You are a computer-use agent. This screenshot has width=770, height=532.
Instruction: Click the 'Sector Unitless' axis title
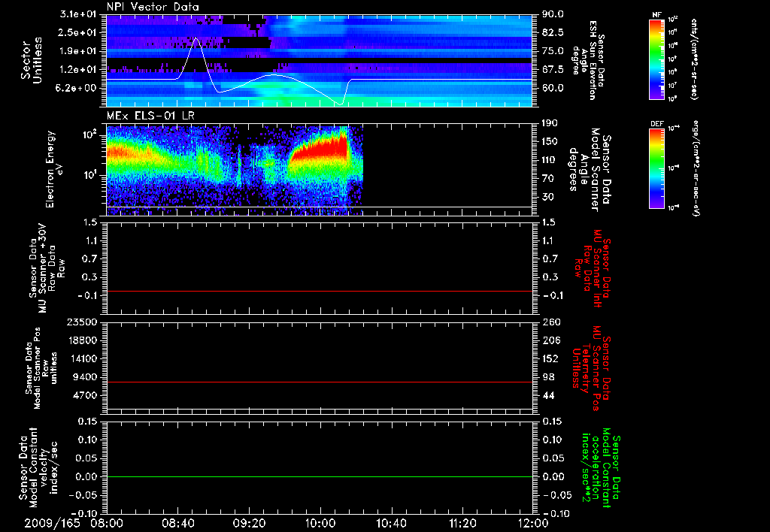[x=32, y=60]
